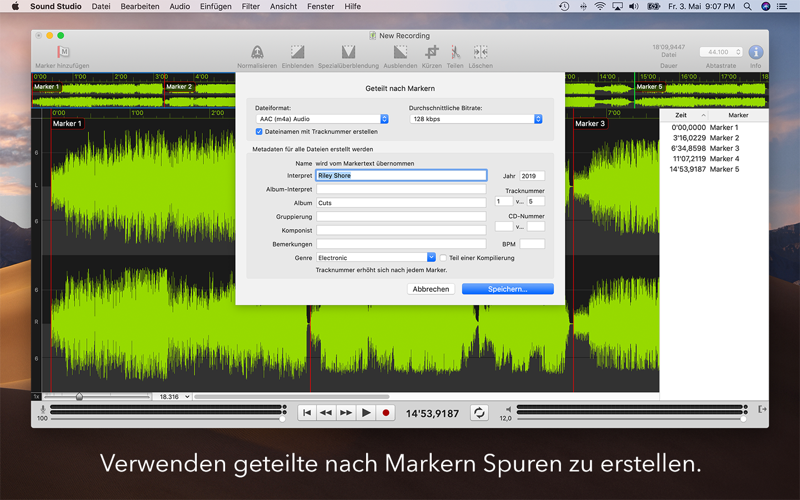The image size is (800, 500).
Task: Click the speaker output volume icon
Action: 508,409
